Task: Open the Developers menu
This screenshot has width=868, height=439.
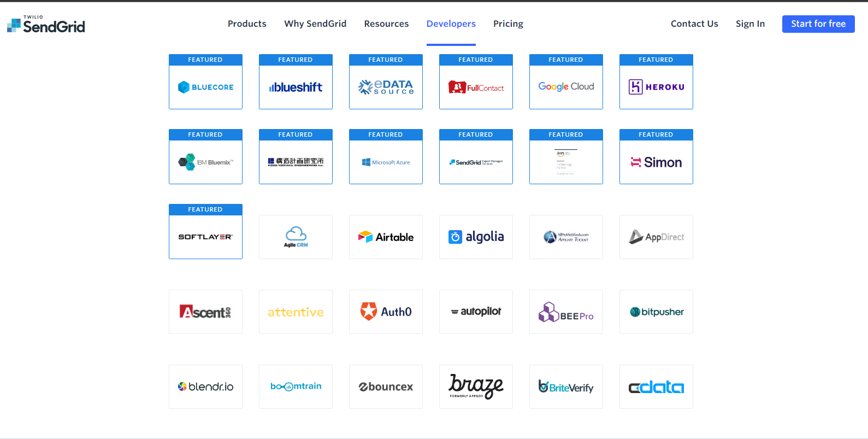Action: (x=451, y=24)
